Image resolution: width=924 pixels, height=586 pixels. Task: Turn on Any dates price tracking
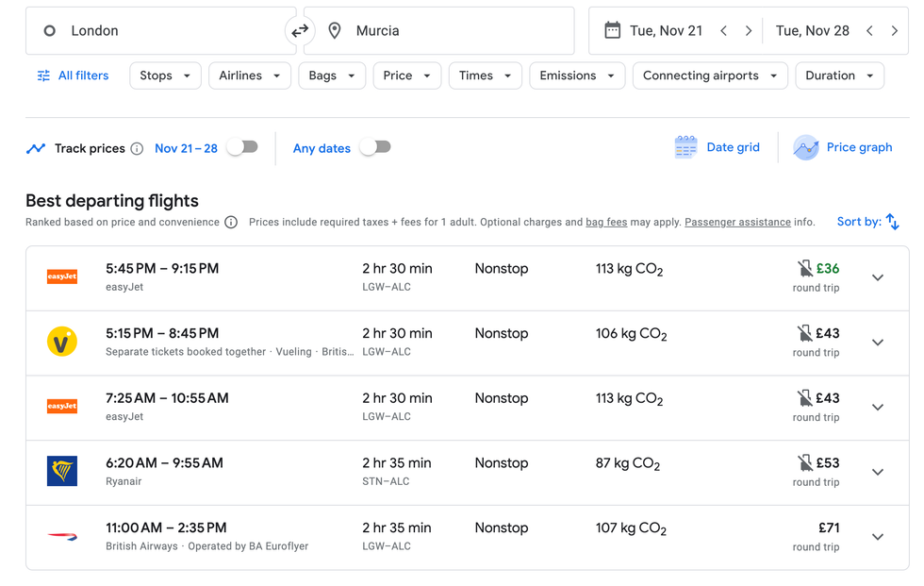[375, 147]
